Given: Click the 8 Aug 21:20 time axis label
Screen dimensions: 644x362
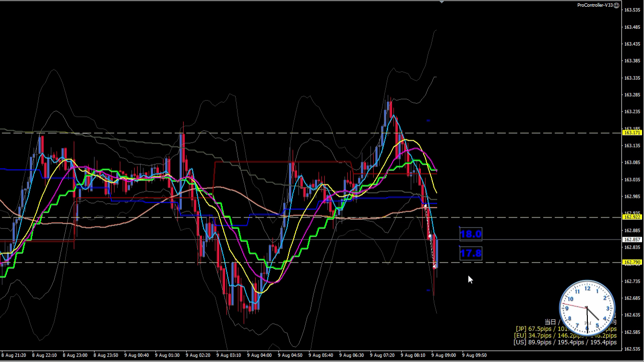Looking at the screenshot, I should (14, 355).
